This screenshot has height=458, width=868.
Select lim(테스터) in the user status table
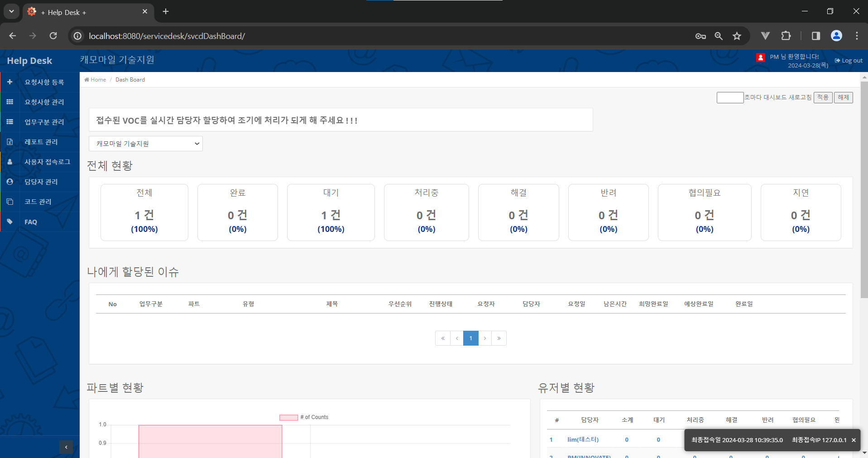(x=583, y=439)
